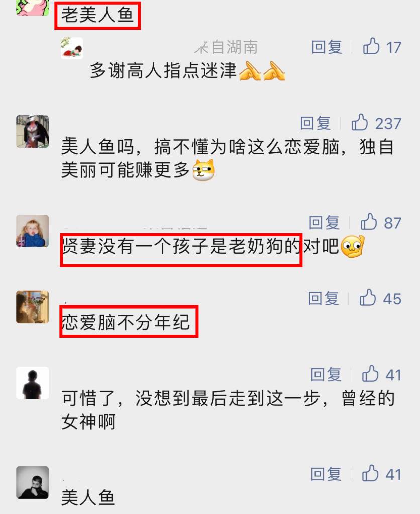
Task: Reply to 恋爱脑不分年纪 comment
Action: coord(323,298)
